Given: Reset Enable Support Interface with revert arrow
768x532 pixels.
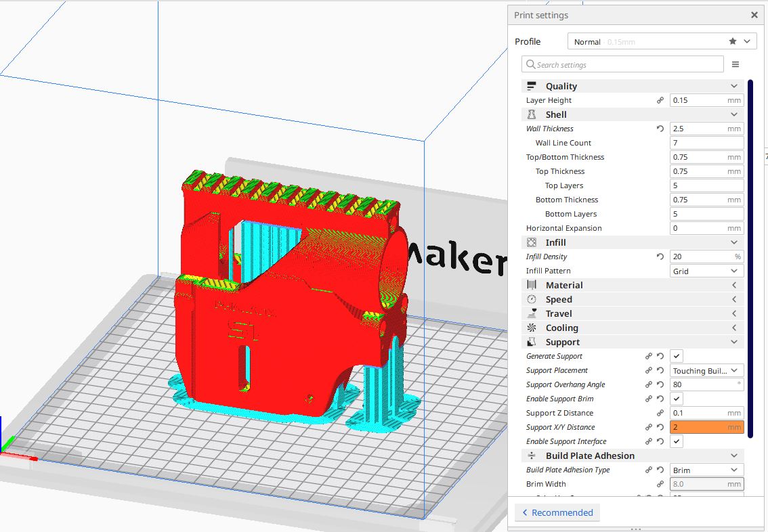Looking at the screenshot, I should pos(660,441).
